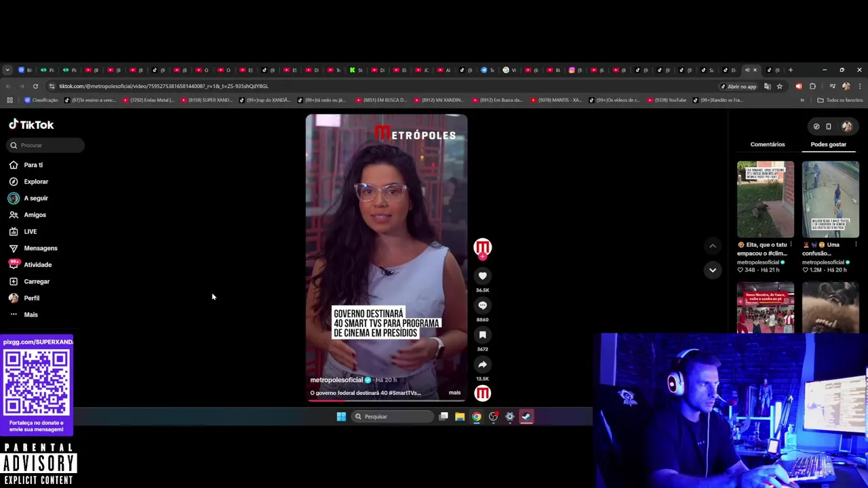This screenshot has height=488, width=868.
Task: Open options for 'Uma confusão' video
Action: [856, 245]
